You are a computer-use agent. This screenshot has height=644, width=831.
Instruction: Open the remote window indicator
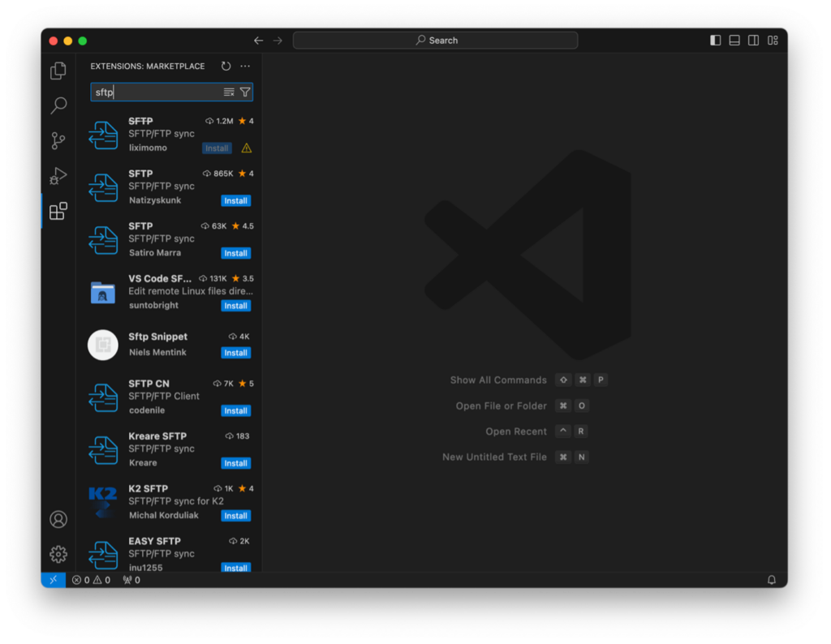tap(54, 580)
